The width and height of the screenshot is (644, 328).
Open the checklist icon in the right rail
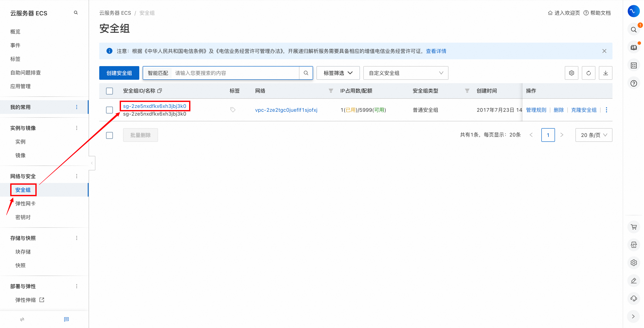click(633, 66)
